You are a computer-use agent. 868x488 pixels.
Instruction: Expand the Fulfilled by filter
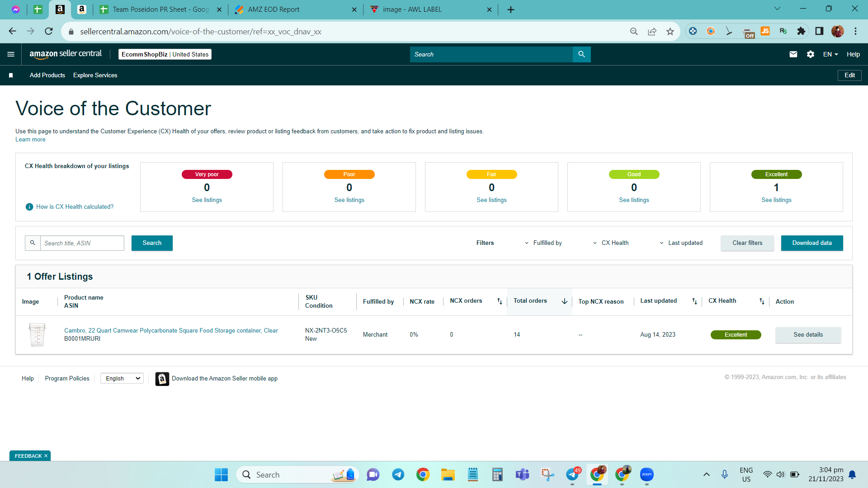click(x=543, y=243)
